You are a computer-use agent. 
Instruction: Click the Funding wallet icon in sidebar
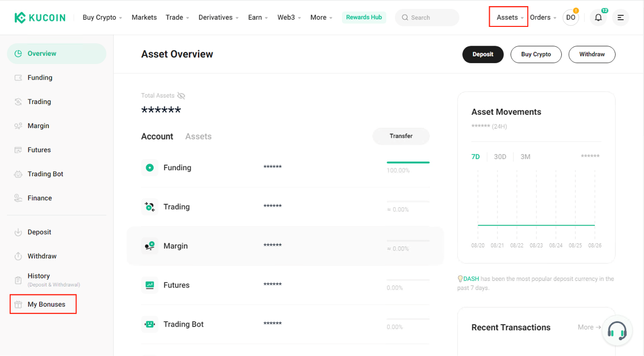[x=18, y=78]
